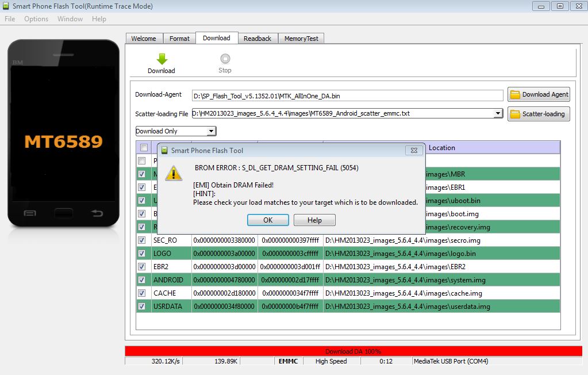Toggle the CACHE partition checkbox
This screenshot has width=588, height=375.
tap(142, 293)
